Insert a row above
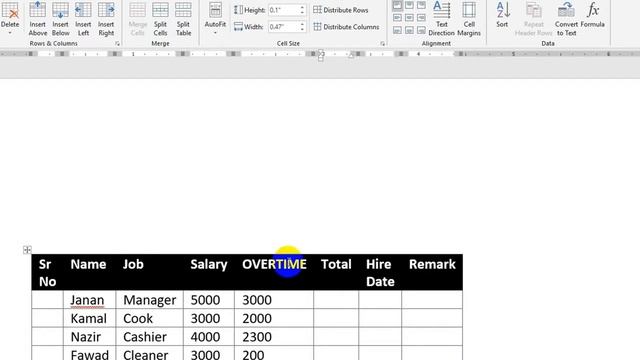The image size is (640, 360). click(38, 19)
